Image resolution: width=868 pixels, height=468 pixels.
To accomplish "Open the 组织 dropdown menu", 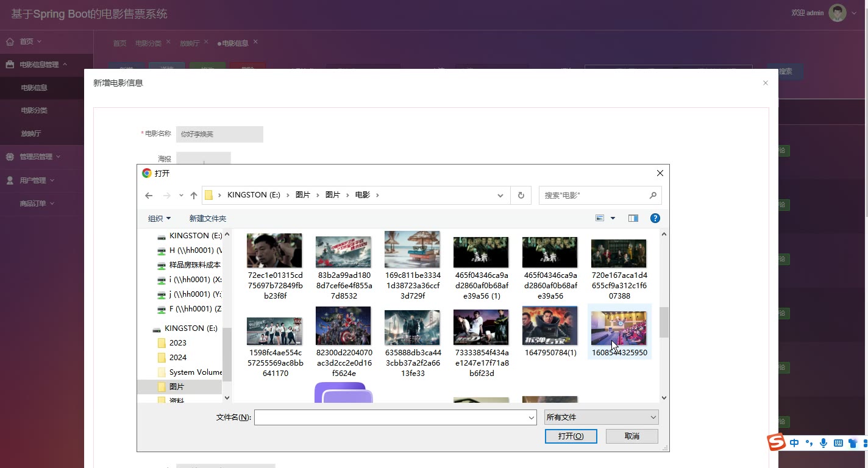I will pos(159,218).
